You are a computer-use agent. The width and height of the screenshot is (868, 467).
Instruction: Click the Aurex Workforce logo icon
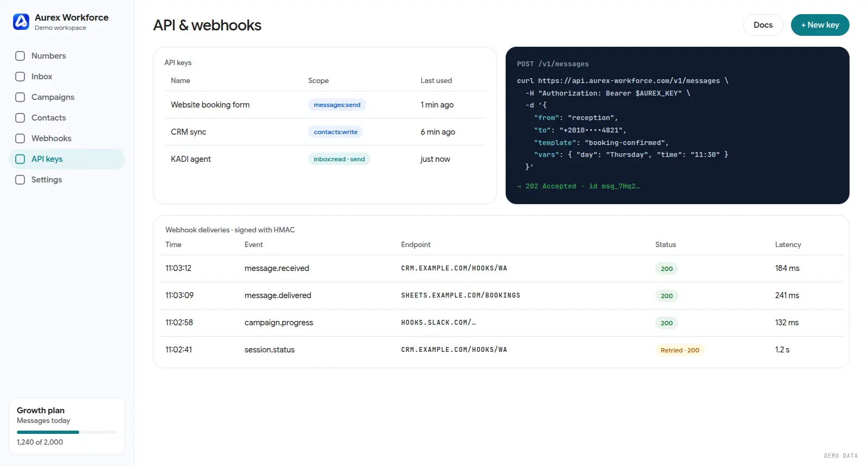(x=21, y=22)
